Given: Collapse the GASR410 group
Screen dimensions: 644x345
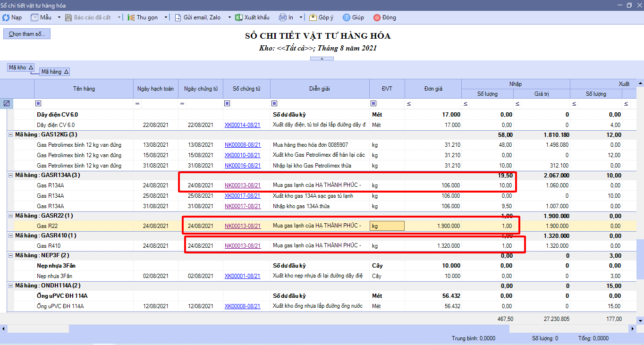Looking at the screenshot, I should point(11,236).
